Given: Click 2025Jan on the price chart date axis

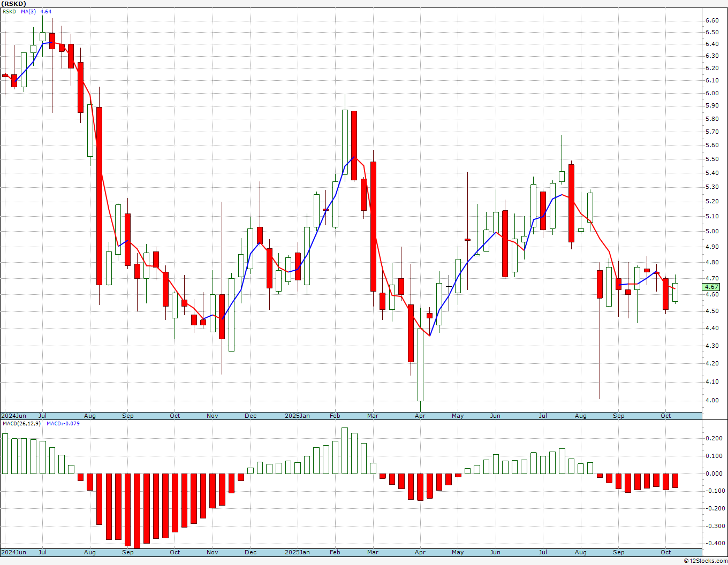Looking at the screenshot, I should [297, 416].
